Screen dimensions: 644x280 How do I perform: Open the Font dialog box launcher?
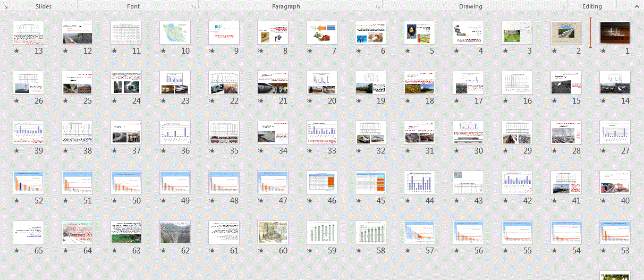pos(194,7)
